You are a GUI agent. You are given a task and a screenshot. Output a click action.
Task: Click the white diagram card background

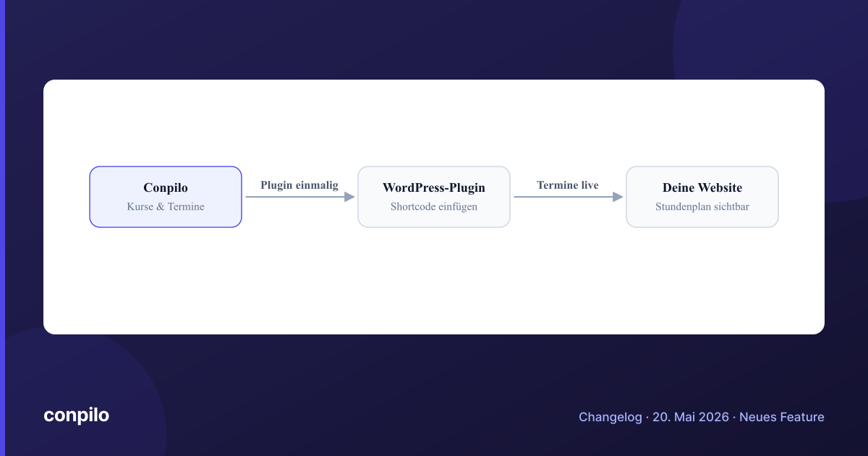point(434,282)
